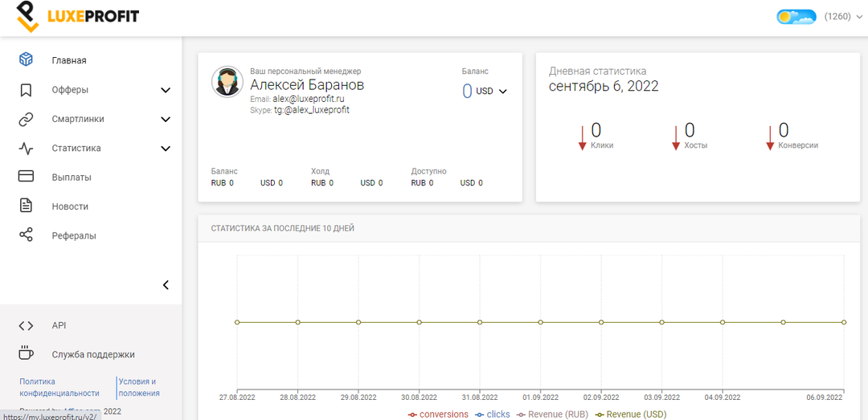Image resolution: width=868 pixels, height=420 pixels.
Task: Expand the Офферы submenu chevron
Action: (166, 90)
